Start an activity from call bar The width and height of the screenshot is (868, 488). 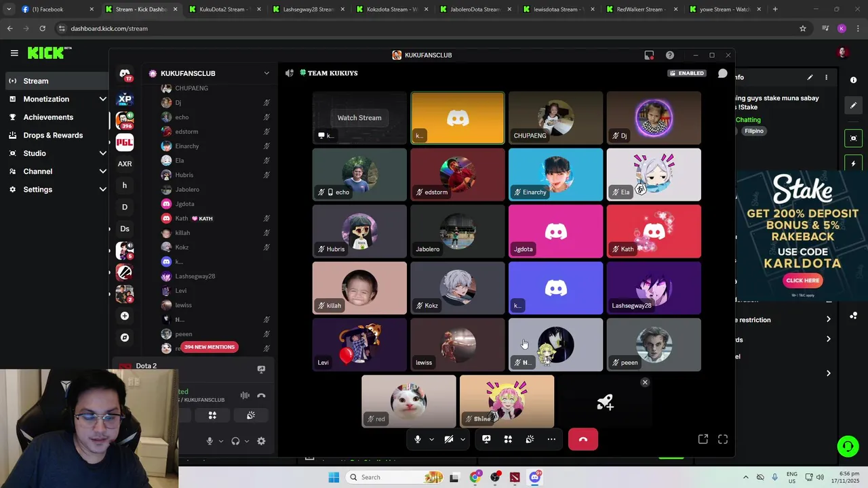(x=508, y=439)
